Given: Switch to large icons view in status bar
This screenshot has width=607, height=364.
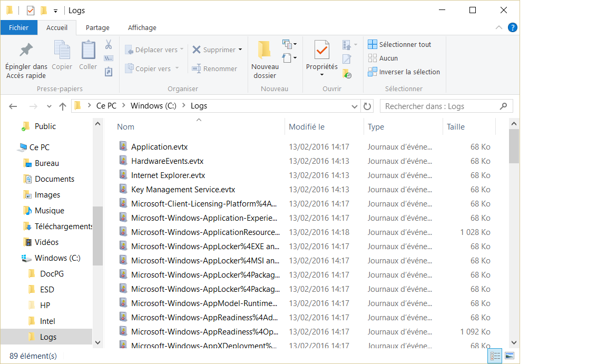Looking at the screenshot, I should [x=510, y=356].
